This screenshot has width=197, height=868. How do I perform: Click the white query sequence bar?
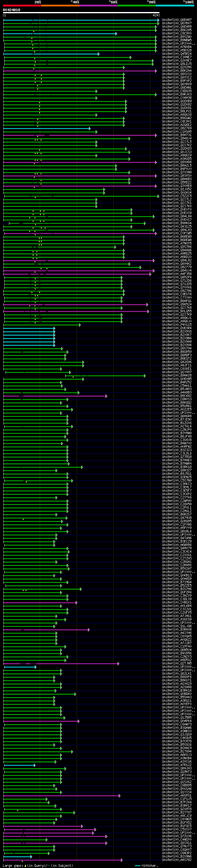(x=81, y=13)
